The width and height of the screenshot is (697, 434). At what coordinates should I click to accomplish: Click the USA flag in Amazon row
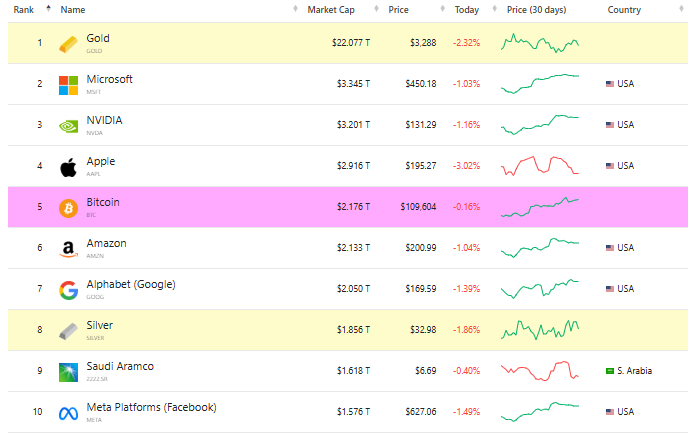pyautogui.click(x=610, y=248)
